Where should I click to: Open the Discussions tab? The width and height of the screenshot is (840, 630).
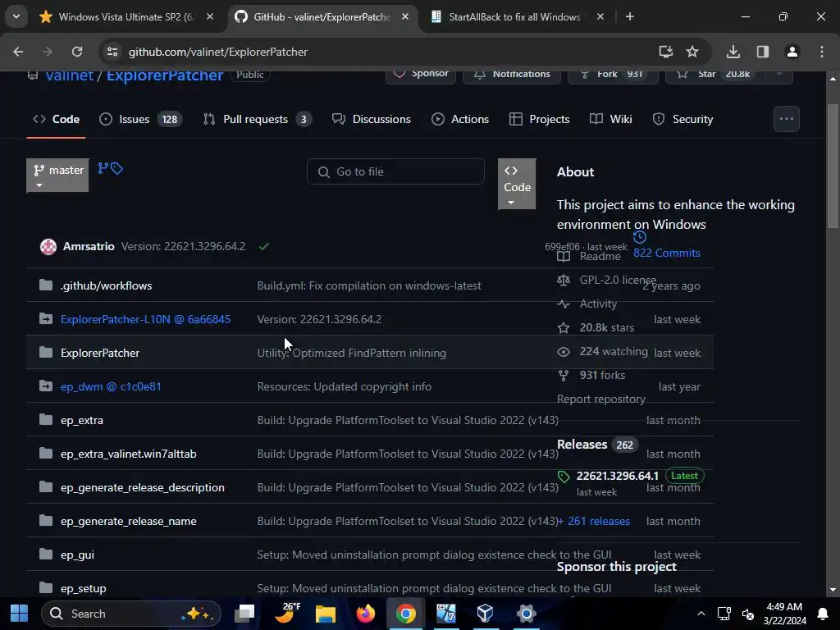coord(372,120)
